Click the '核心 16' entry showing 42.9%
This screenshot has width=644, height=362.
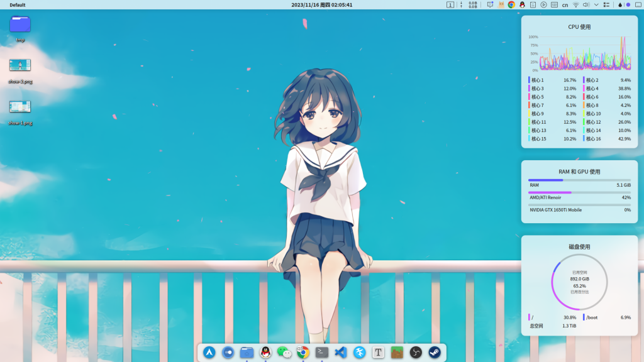click(607, 139)
